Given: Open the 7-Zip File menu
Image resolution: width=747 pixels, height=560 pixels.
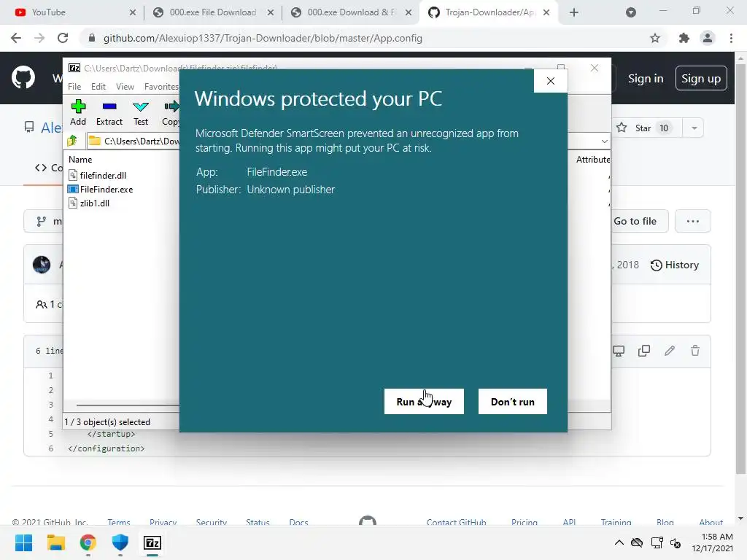Looking at the screenshot, I should pyautogui.click(x=74, y=87).
